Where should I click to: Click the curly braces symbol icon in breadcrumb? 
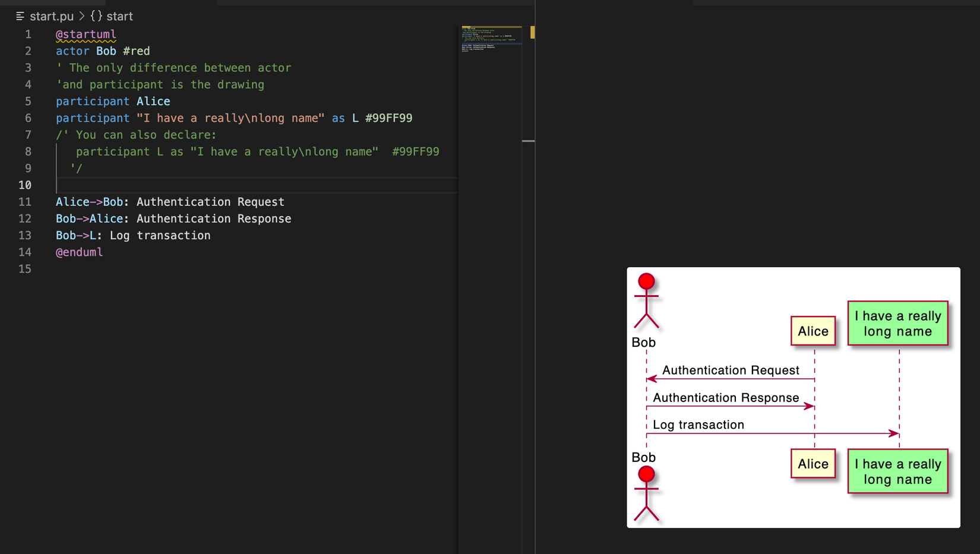tap(96, 16)
